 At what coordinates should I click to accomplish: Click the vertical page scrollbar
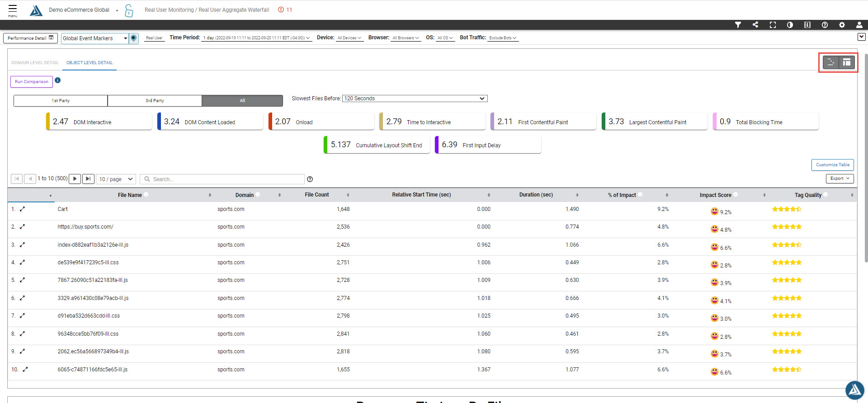coord(866,158)
